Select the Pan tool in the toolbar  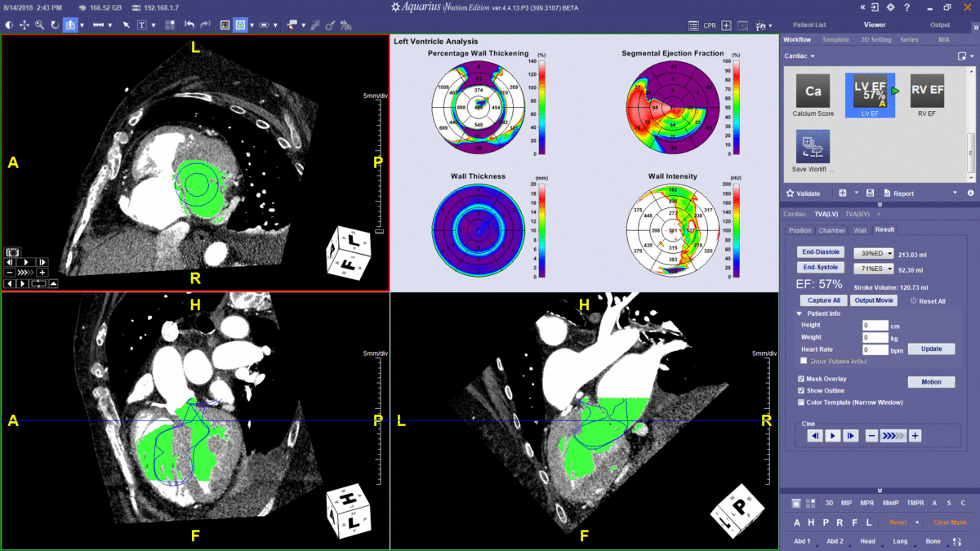23,24
